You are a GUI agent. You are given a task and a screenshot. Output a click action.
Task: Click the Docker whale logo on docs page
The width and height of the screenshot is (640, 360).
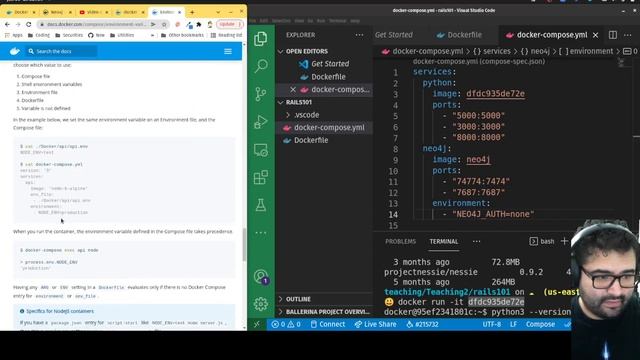pyautogui.click(x=15, y=51)
